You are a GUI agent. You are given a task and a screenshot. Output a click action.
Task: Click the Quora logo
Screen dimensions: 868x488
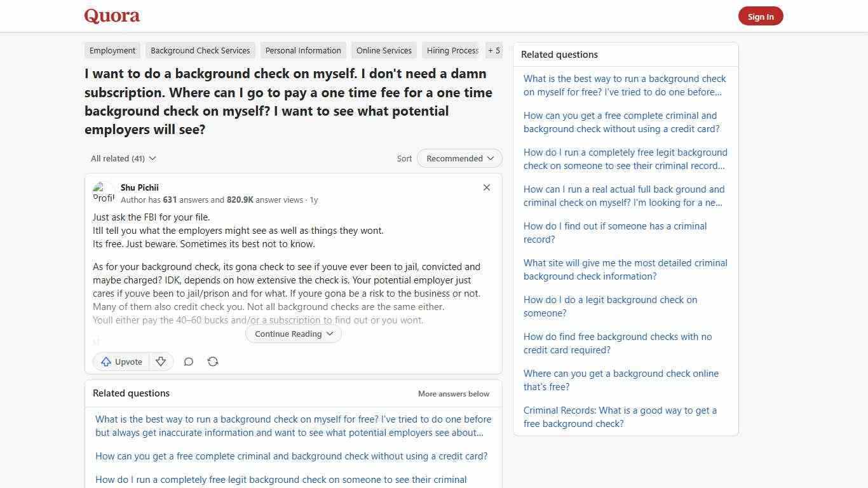click(111, 16)
